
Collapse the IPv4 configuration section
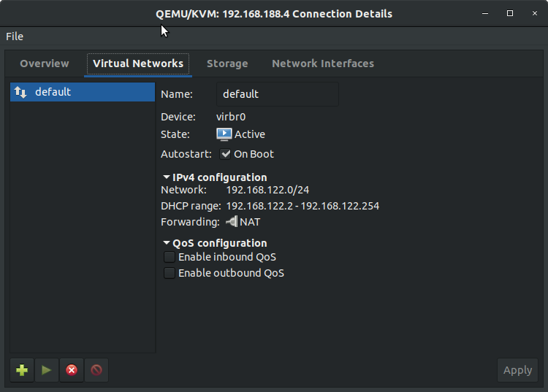(x=167, y=177)
